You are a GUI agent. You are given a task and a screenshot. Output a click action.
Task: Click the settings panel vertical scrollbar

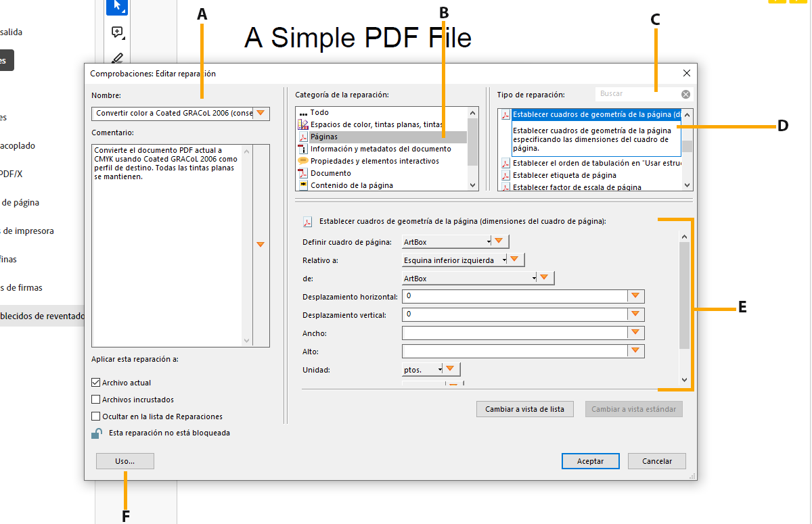(684, 297)
